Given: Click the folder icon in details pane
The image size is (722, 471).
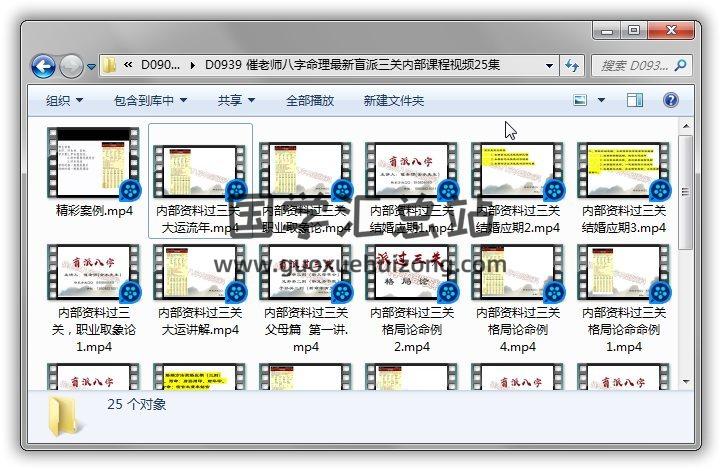Looking at the screenshot, I should tap(65, 417).
